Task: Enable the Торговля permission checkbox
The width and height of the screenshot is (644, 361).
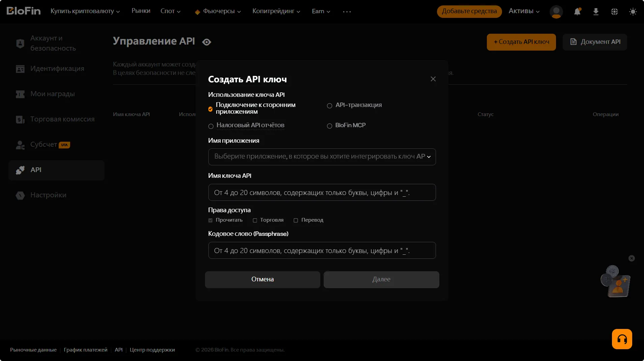Action: tap(255, 220)
